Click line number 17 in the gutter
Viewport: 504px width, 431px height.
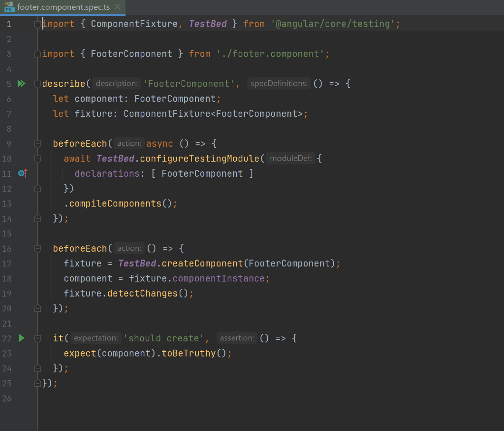(7, 263)
